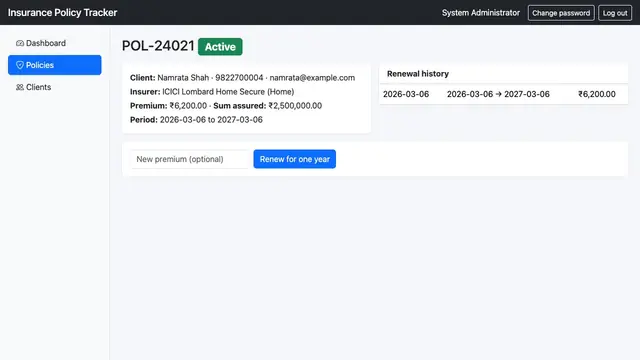The image size is (640, 360).
Task: Go to the Policies sidebar item
Action: coord(55,65)
